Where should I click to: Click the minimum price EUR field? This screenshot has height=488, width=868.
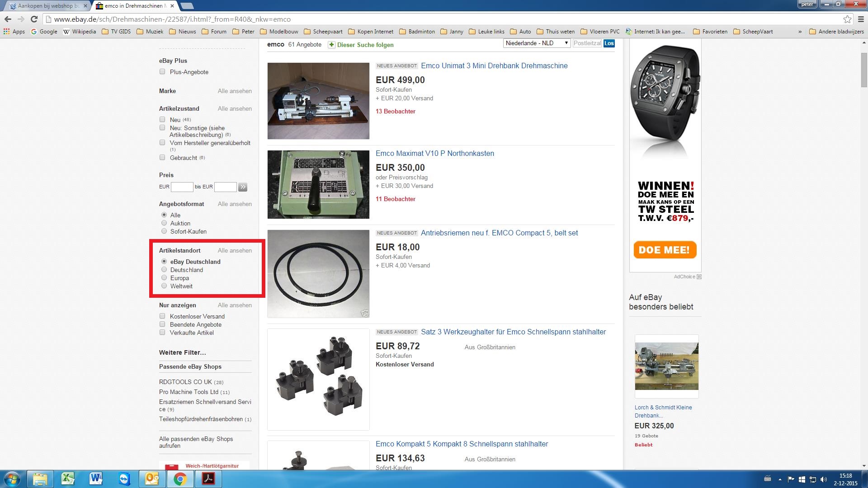(182, 187)
